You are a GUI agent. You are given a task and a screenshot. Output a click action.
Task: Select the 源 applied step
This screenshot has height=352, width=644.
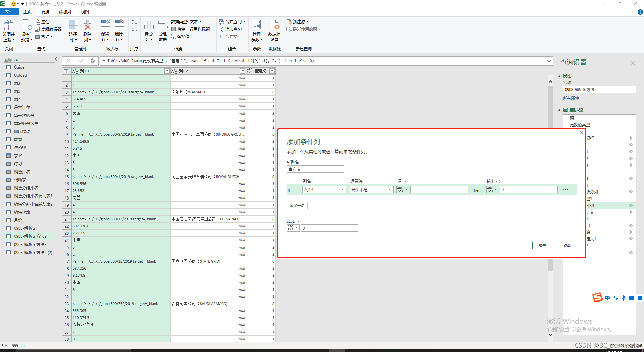tap(572, 118)
